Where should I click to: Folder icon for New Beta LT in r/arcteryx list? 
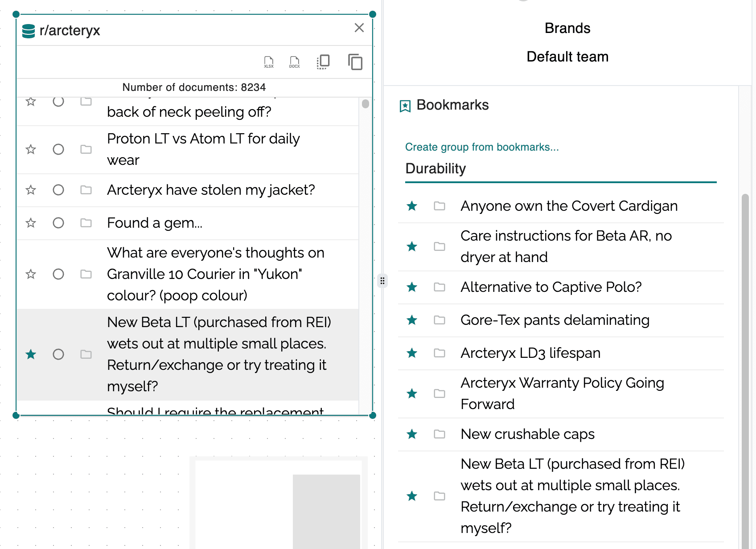click(86, 354)
